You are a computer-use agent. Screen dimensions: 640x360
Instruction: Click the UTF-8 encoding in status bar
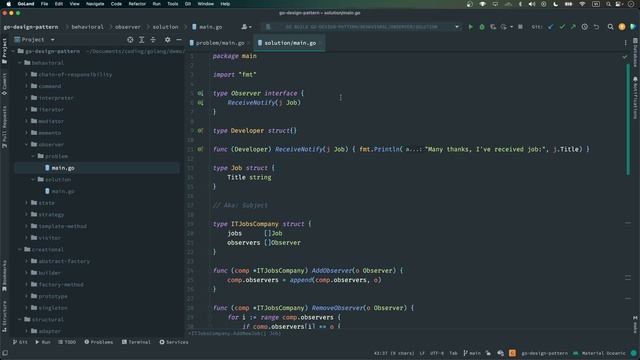coord(437,353)
